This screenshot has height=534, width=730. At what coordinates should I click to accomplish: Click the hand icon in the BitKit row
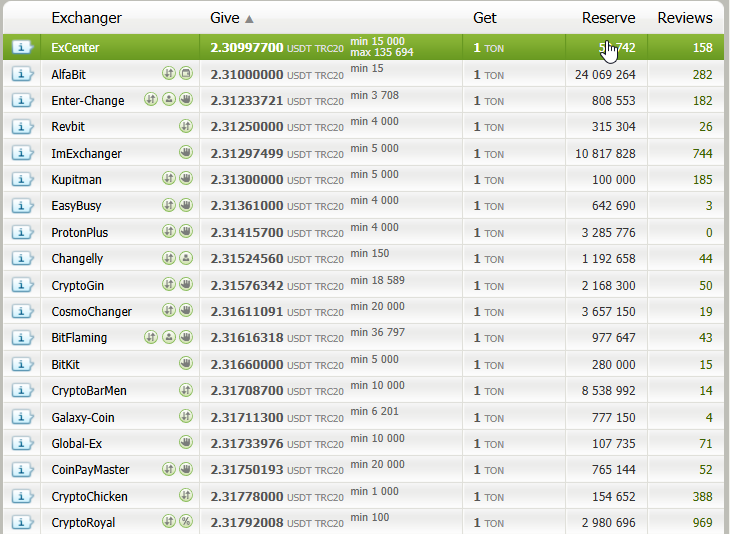[185, 364]
